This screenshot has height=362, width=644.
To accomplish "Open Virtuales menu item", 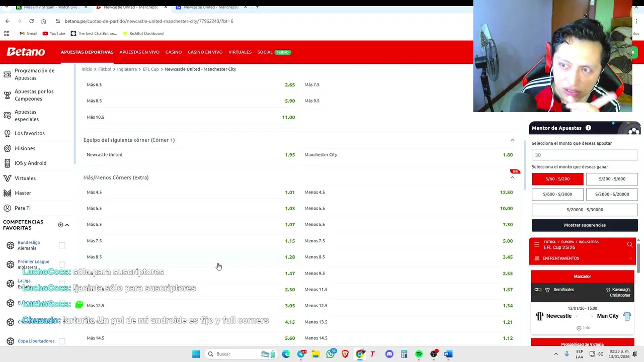I will [x=240, y=52].
